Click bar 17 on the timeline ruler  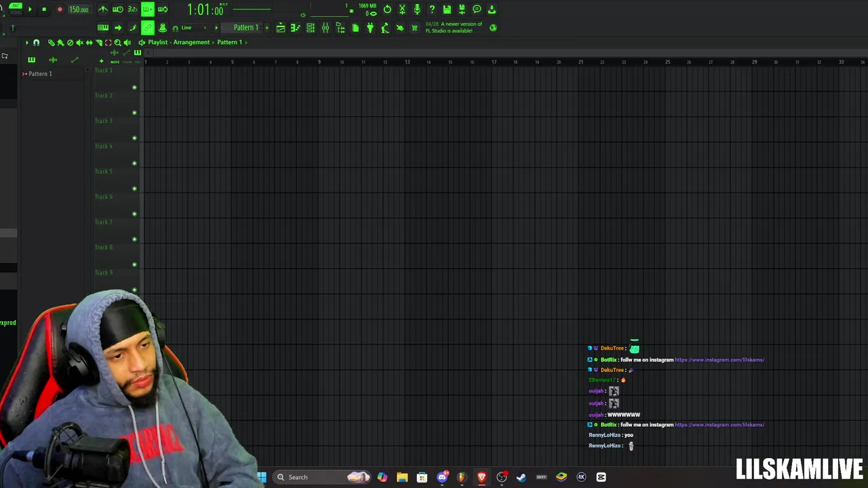pos(494,62)
